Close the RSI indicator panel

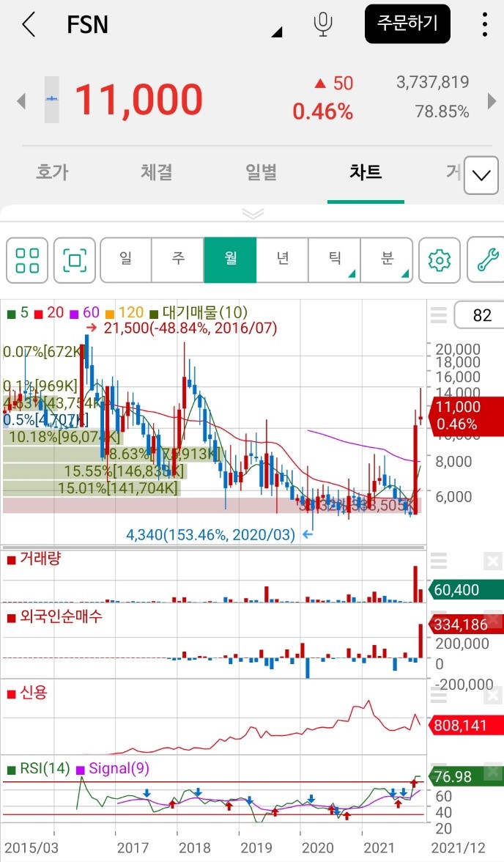tap(492, 772)
